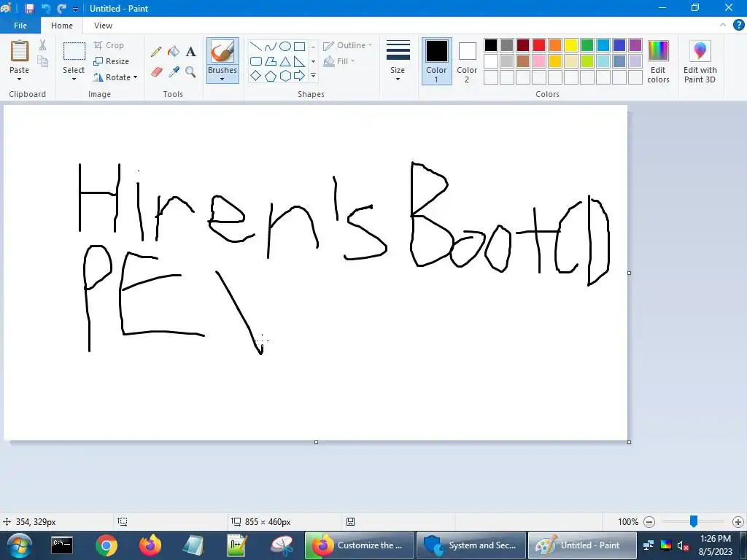Select the Magnifier tool
The height and width of the screenshot is (560, 747).
pyautogui.click(x=190, y=72)
